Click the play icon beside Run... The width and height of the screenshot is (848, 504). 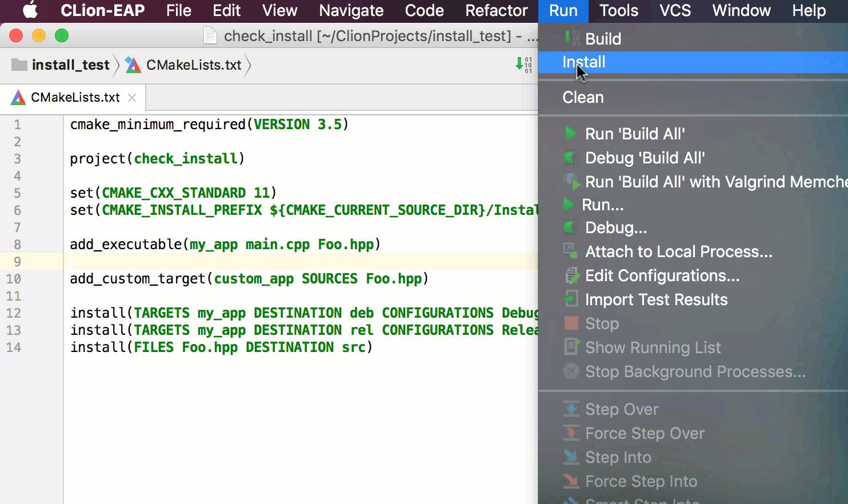(x=569, y=204)
